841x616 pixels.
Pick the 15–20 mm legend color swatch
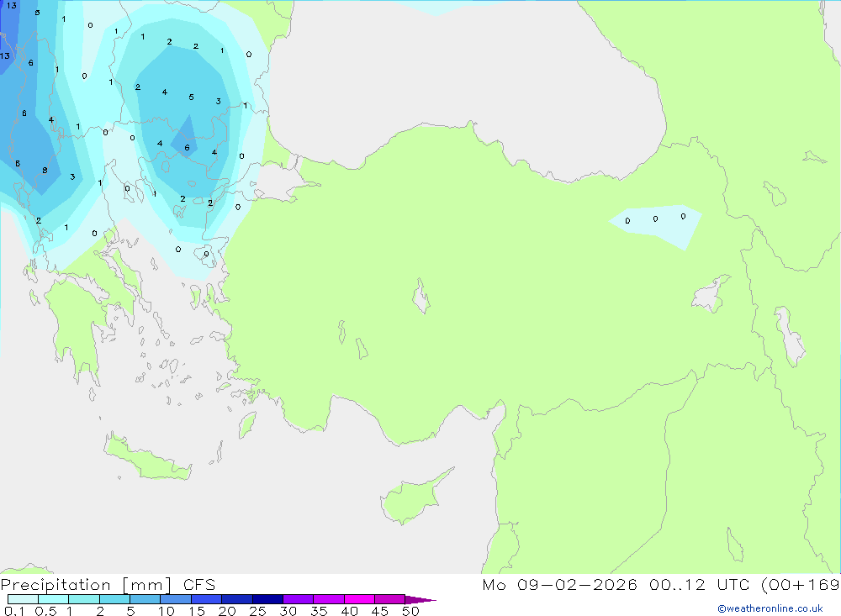point(206,599)
